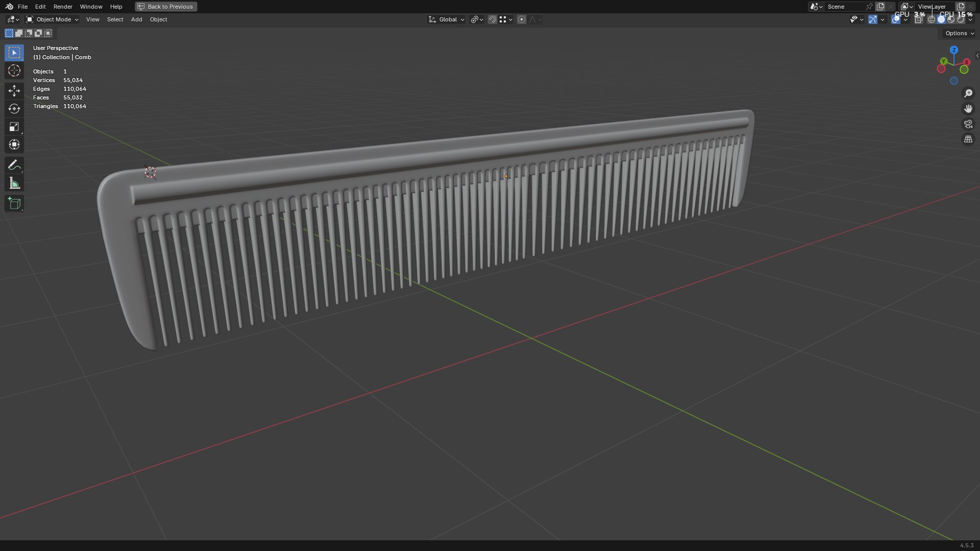Set selection mode to Intersect

[x=48, y=33]
